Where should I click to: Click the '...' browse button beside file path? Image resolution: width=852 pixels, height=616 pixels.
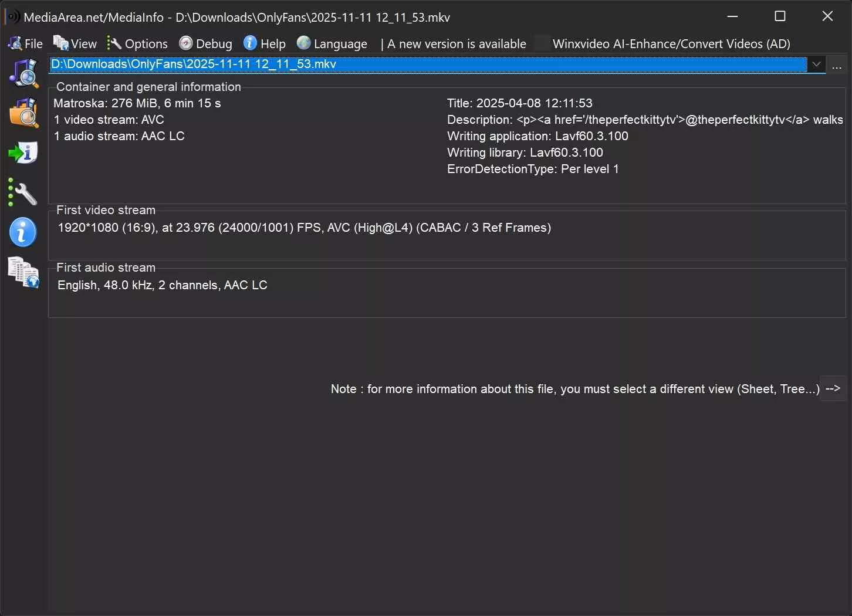(x=837, y=66)
